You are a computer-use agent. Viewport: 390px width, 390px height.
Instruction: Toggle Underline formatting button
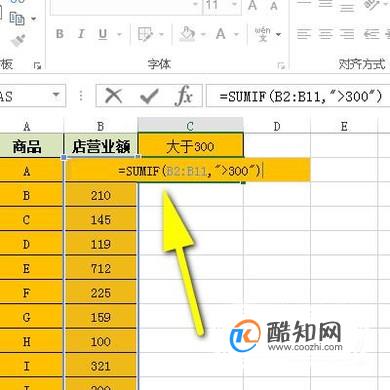click(x=103, y=34)
